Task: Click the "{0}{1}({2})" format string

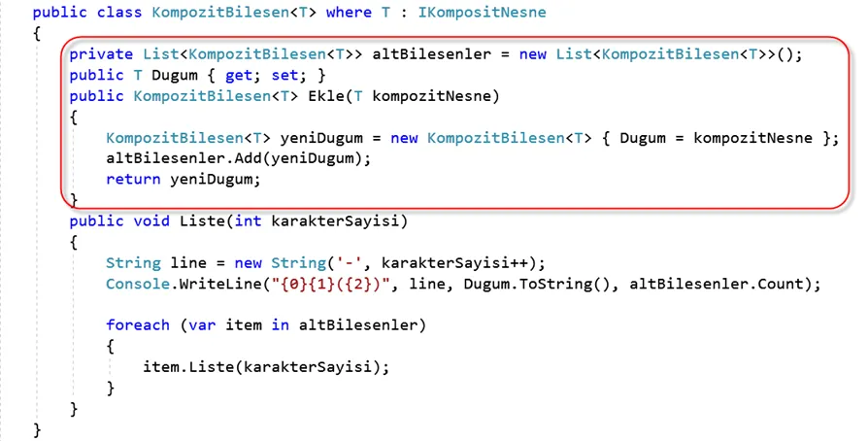Action: (x=330, y=284)
